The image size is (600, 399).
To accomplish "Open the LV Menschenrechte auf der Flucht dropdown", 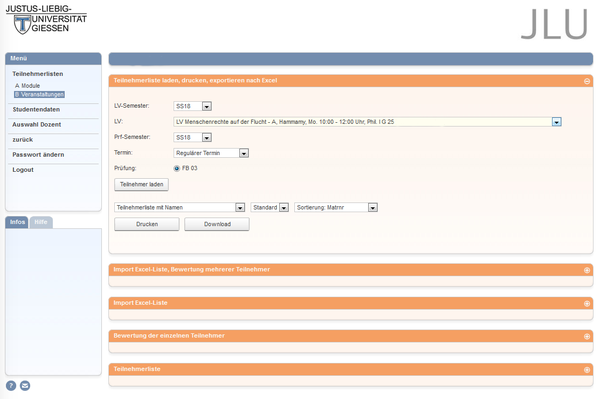I will tap(367, 122).
